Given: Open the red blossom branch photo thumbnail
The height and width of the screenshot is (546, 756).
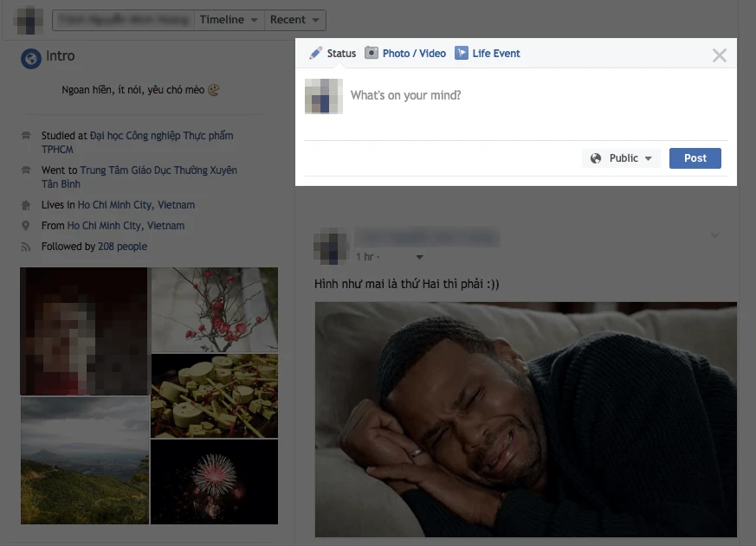Looking at the screenshot, I should coord(215,309).
